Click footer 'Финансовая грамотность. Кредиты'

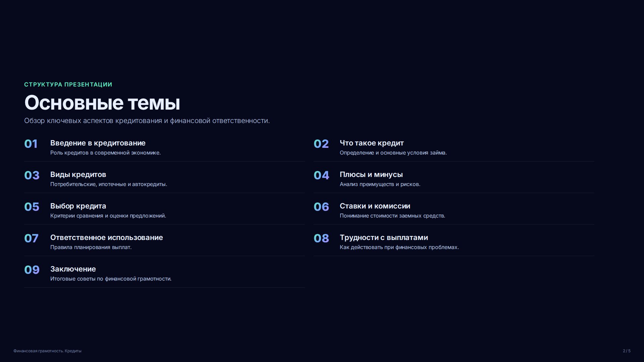tap(47, 351)
